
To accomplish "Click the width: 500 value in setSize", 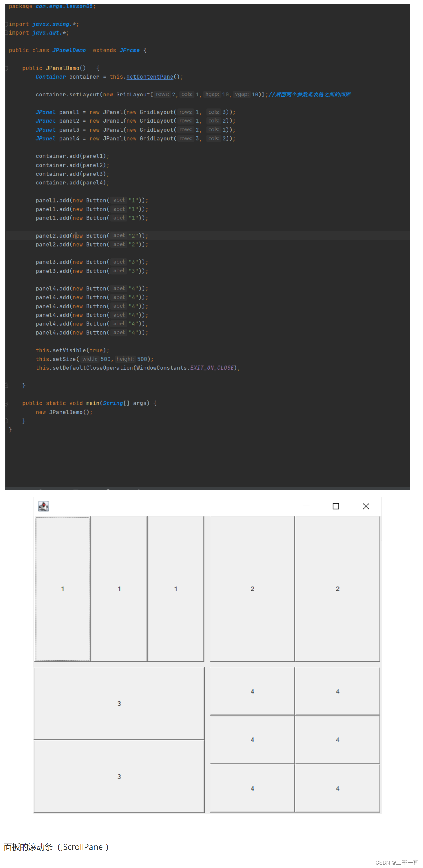I will click(106, 359).
